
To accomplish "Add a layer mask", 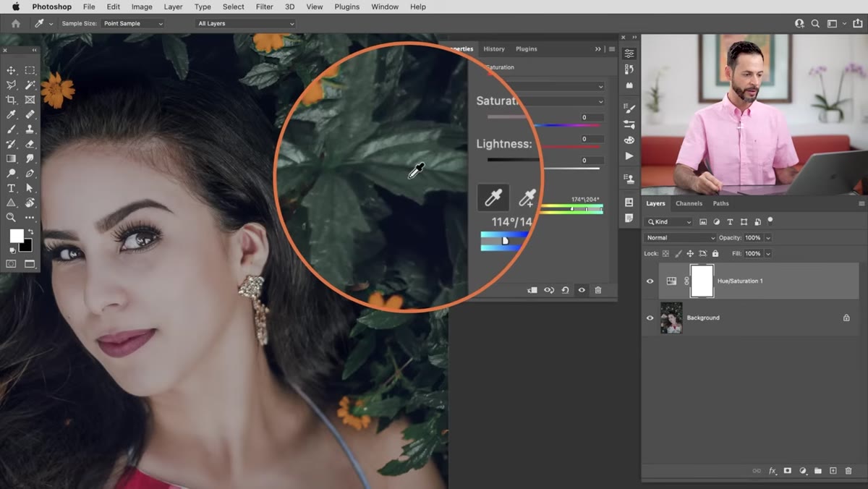I will pos(788,471).
